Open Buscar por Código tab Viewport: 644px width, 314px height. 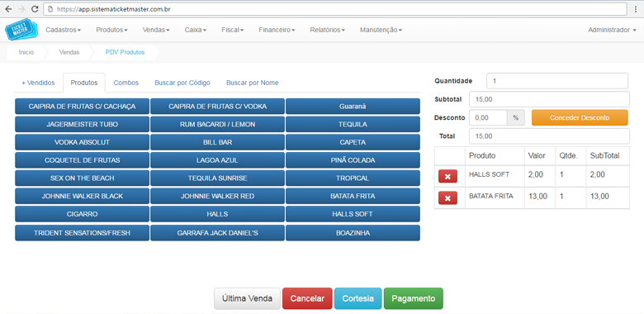tap(182, 83)
